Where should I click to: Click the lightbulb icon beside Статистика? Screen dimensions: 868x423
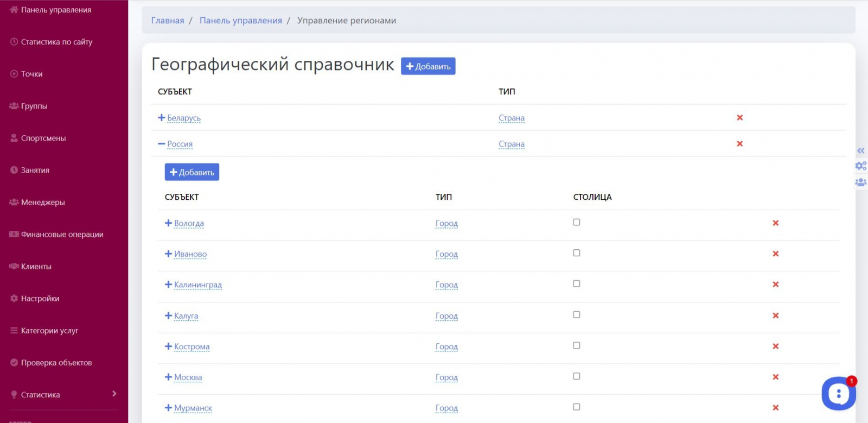point(14,394)
